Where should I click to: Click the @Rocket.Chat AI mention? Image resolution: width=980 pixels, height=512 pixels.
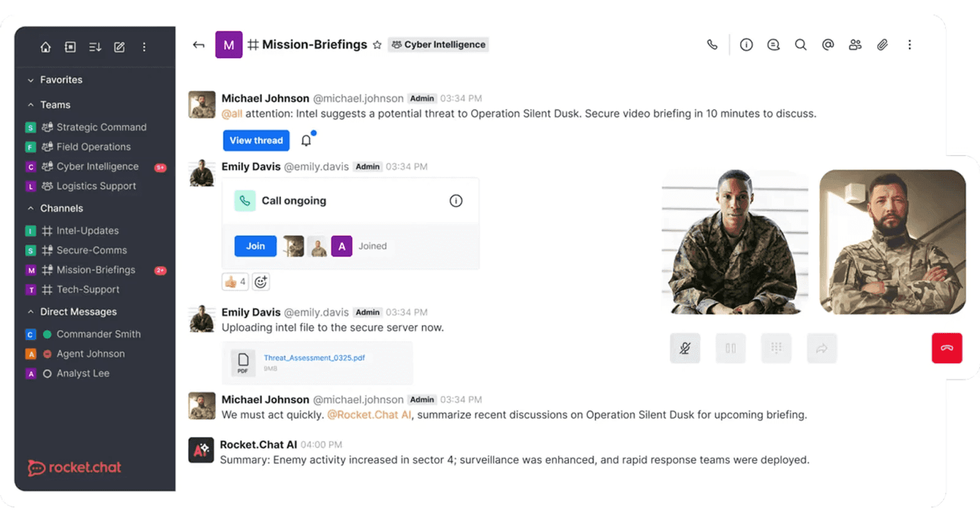click(x=369, y=415)
